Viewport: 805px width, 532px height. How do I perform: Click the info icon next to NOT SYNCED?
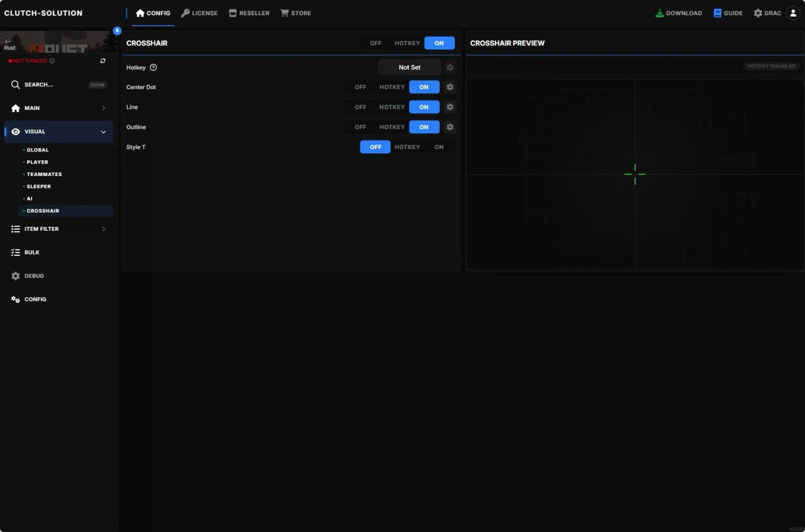point(52,61)
